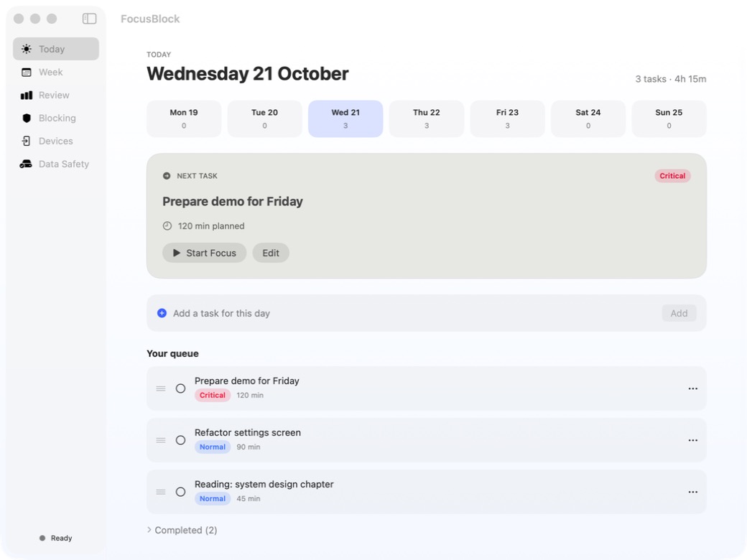Click drag handle of Reading: system design chapter
This screenshot has width=747, height=560.
161,492
